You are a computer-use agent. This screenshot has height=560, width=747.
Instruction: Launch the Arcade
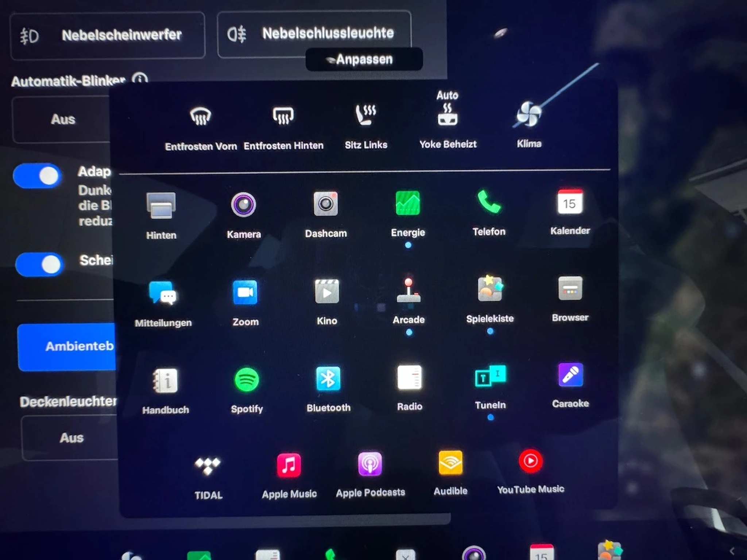(409, 292)
